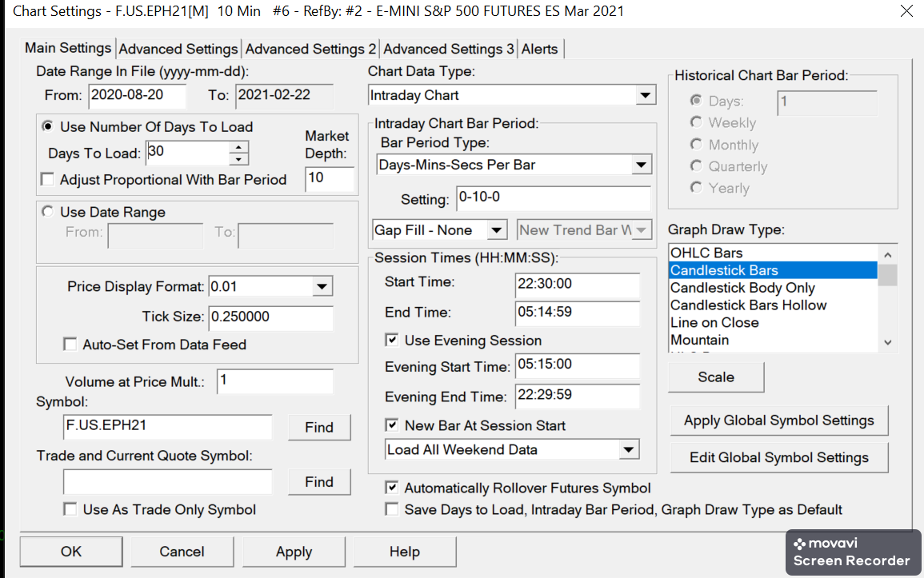Screen dimensions: 924x578
Task: Enable Adjust Proportional With Bar Period
Action: [x=48, y=180]
